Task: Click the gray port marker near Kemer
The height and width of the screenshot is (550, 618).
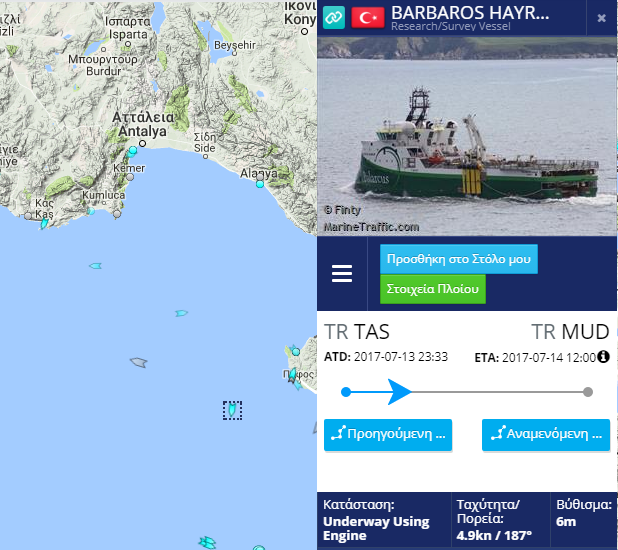Action: (x=130, y=177)
